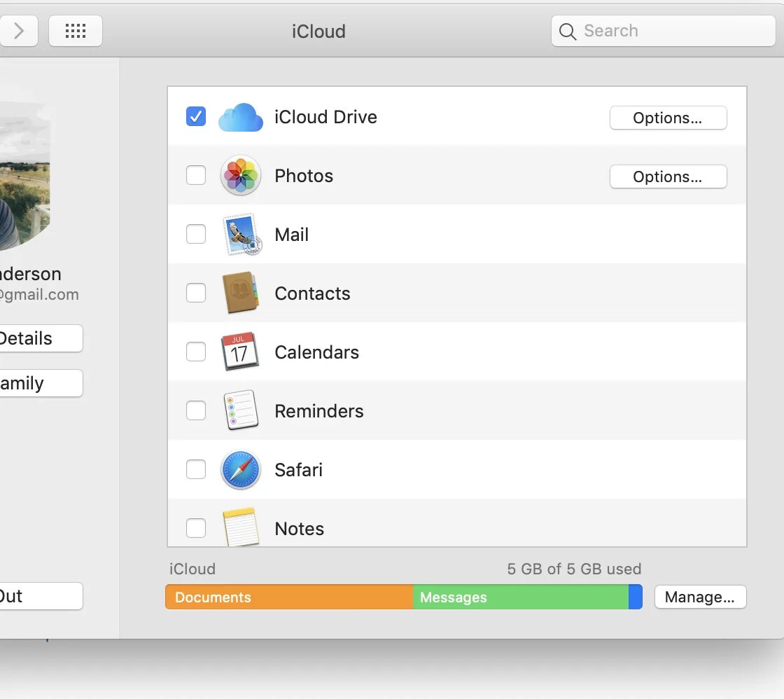The image size is (784, 699).
Task: Click the Contacts address book icon
Action: click(241, 293)
